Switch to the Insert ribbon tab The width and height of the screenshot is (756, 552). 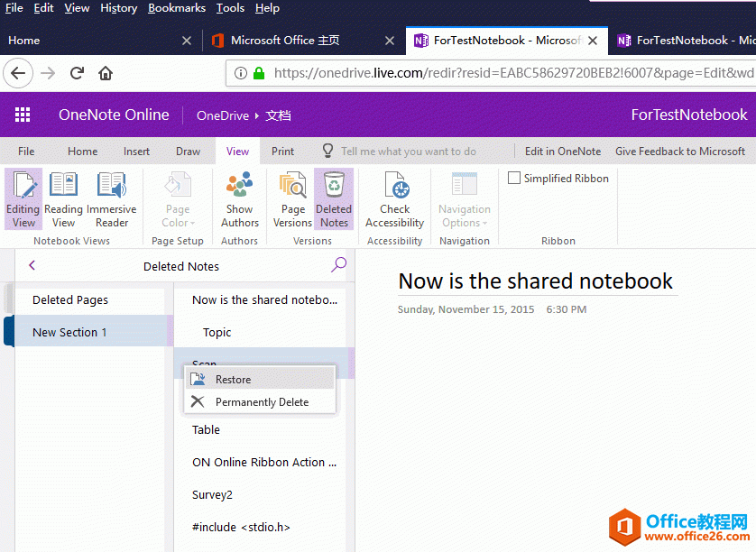[x=136, y=151]
